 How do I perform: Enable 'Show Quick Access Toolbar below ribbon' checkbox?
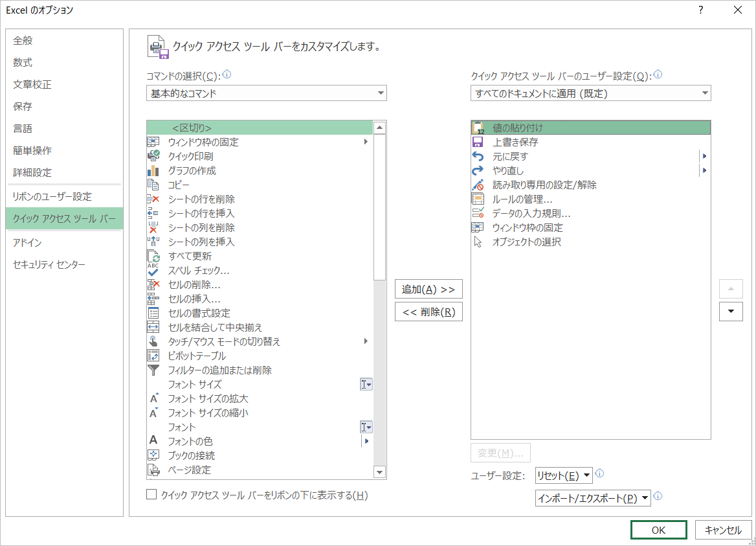pyautogui.click(x=151, y=495)
